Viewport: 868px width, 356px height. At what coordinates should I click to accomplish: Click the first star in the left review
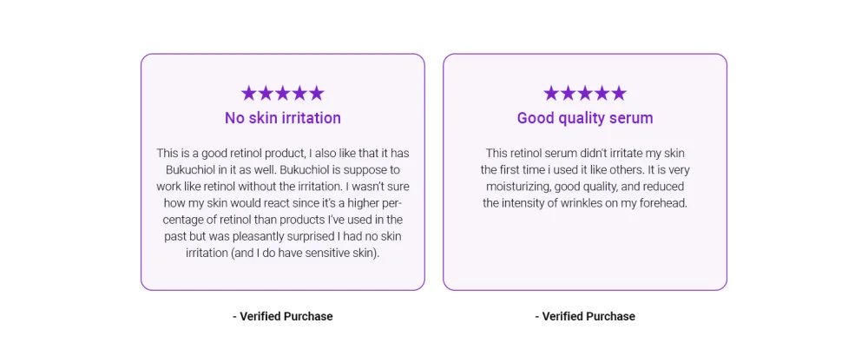click(249, 93)
